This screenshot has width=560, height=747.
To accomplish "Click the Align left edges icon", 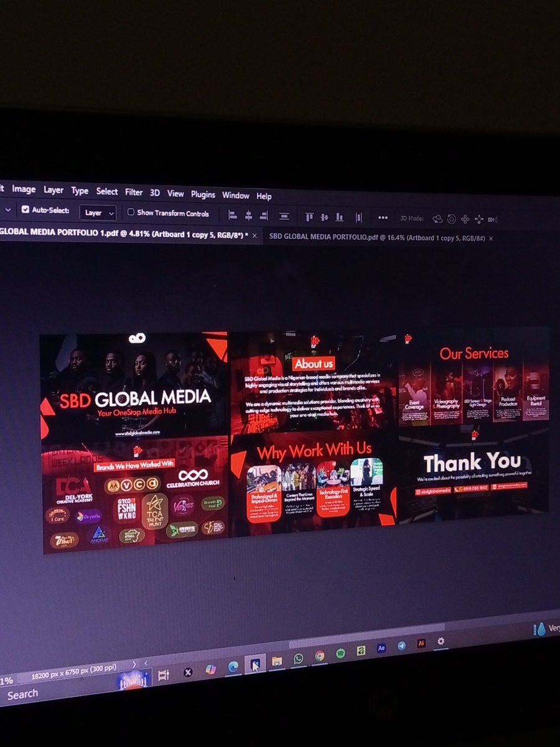I will click(233, 215).
